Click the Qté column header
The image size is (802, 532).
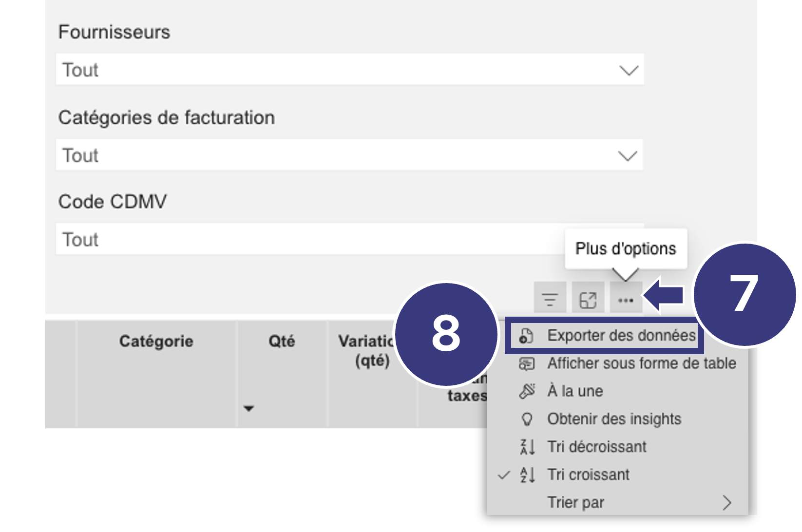(282, 342)
